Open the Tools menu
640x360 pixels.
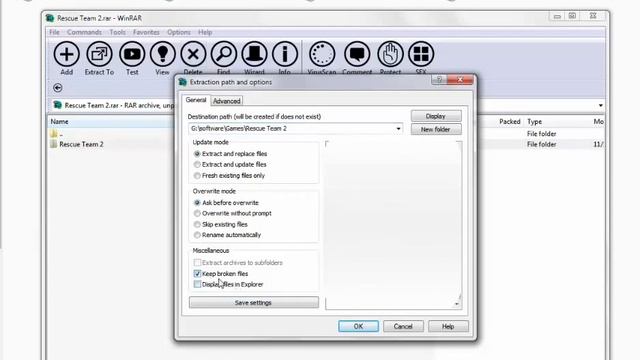pyautogui.click(x=118, y=32)
